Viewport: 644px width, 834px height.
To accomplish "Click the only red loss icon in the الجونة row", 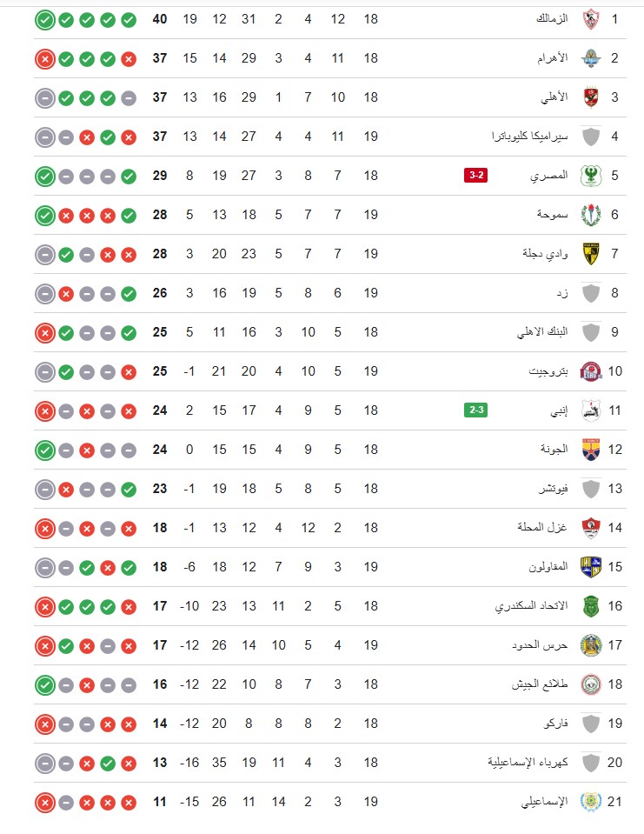I will point(86,450).
